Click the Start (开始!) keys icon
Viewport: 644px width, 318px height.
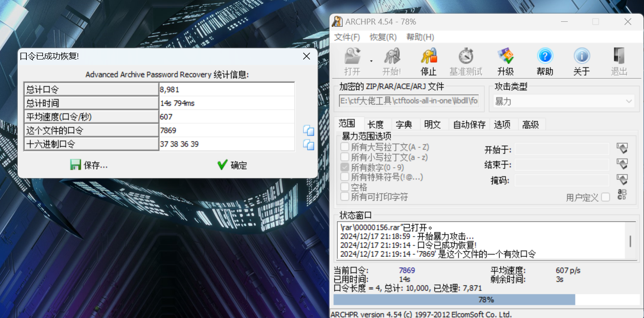click(392, 61)
